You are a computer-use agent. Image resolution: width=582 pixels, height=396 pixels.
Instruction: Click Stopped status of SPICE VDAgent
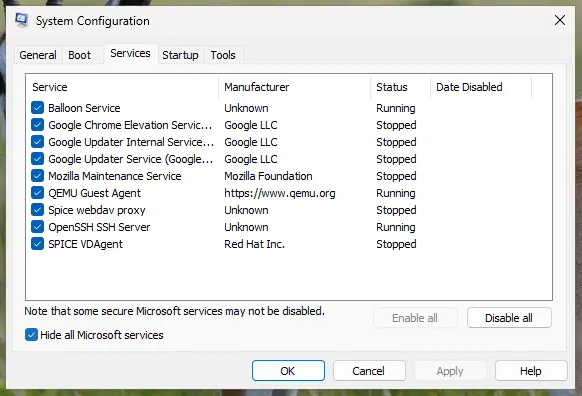pos(396,244)
